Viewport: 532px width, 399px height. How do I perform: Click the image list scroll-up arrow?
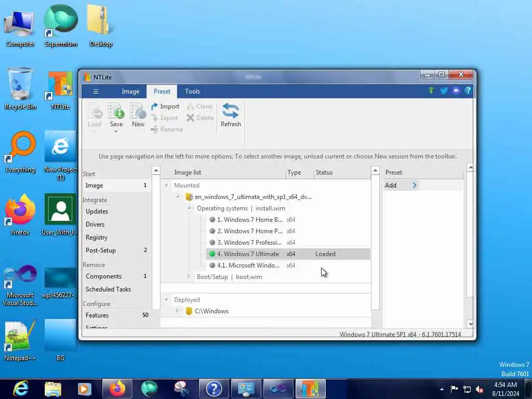375,170
